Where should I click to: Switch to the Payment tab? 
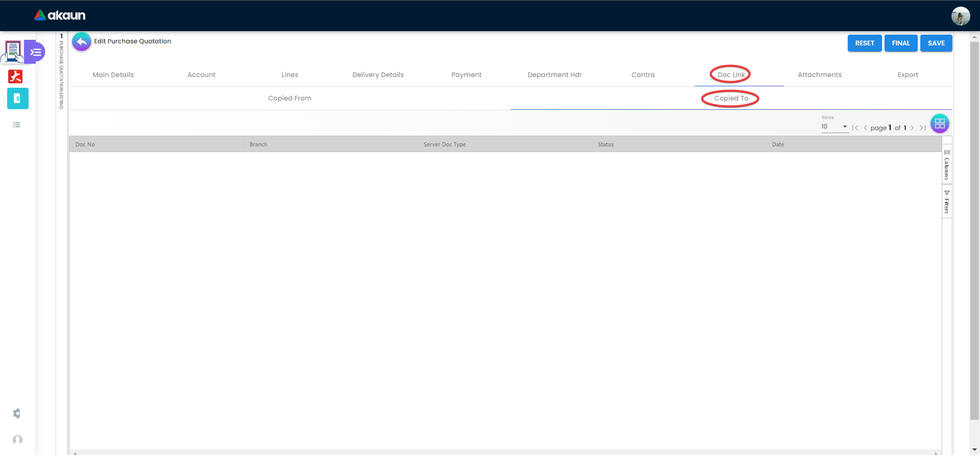point(467,74)
